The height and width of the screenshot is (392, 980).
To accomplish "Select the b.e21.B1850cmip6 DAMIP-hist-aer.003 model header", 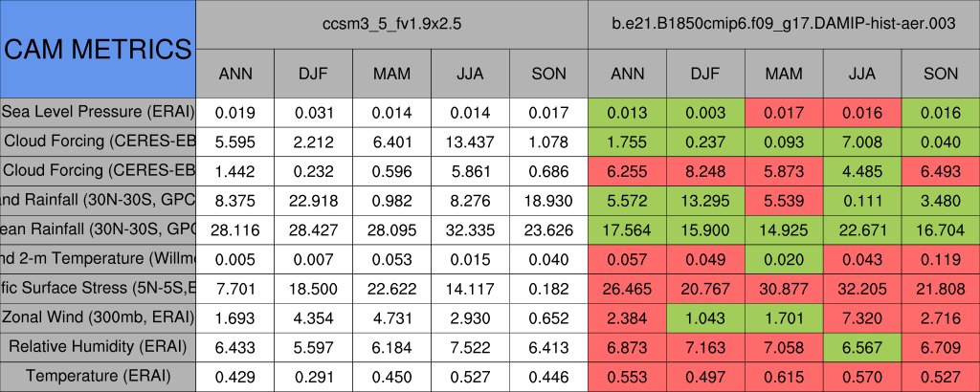I will coord(784,23).
